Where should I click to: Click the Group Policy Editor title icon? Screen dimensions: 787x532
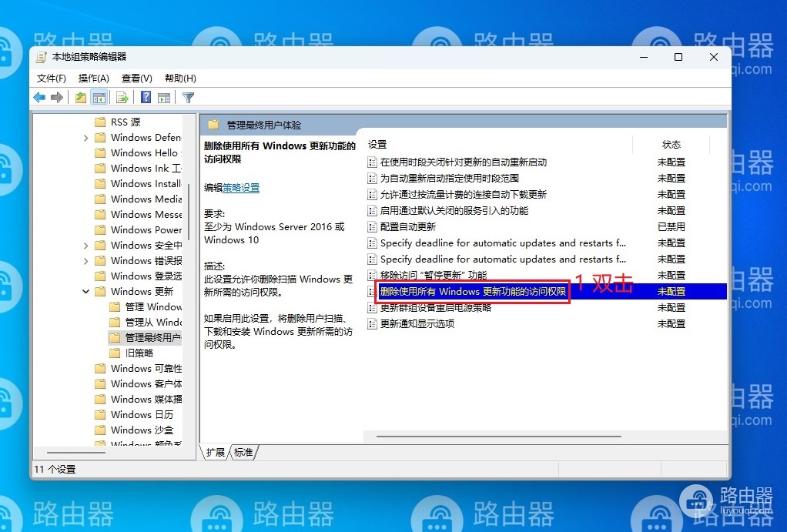coord(41,57)
